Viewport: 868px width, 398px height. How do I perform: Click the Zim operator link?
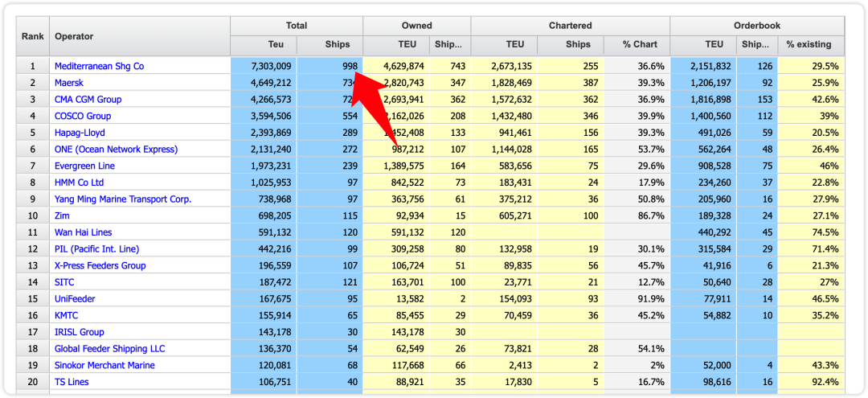pos(63,215)
